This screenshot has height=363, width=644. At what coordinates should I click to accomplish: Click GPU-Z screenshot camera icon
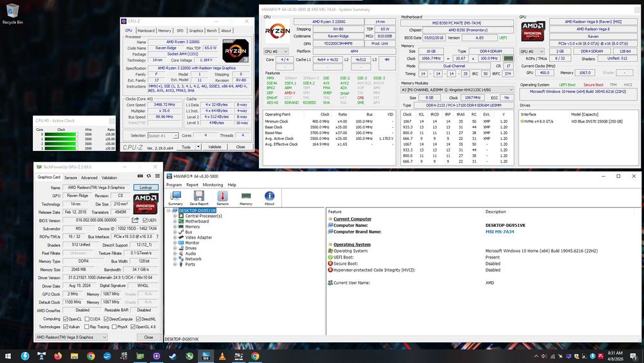click(x=140, y=176)
